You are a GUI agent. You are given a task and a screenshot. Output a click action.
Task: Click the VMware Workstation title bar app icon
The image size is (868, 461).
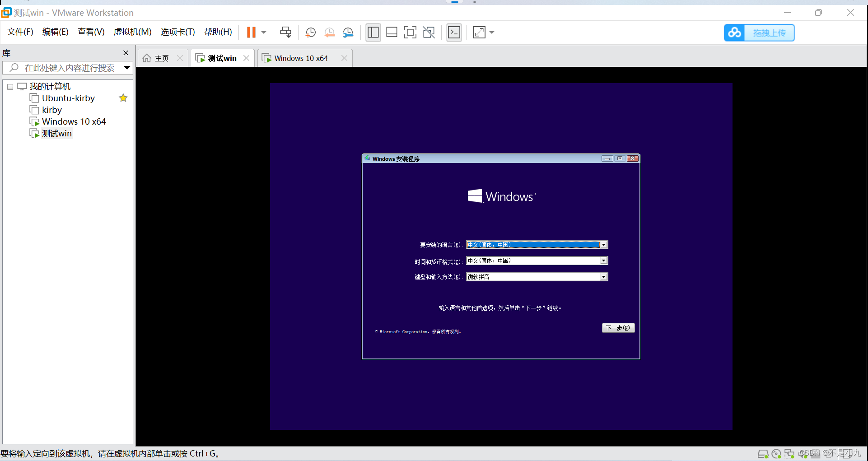6,13
